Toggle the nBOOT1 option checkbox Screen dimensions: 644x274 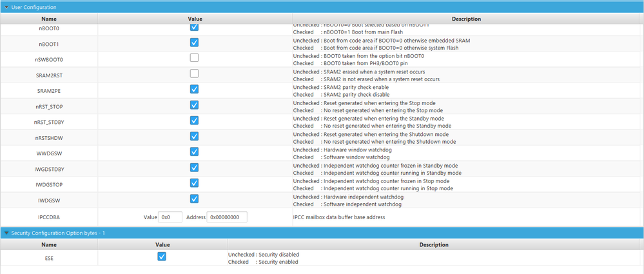(x=194, y=43)
